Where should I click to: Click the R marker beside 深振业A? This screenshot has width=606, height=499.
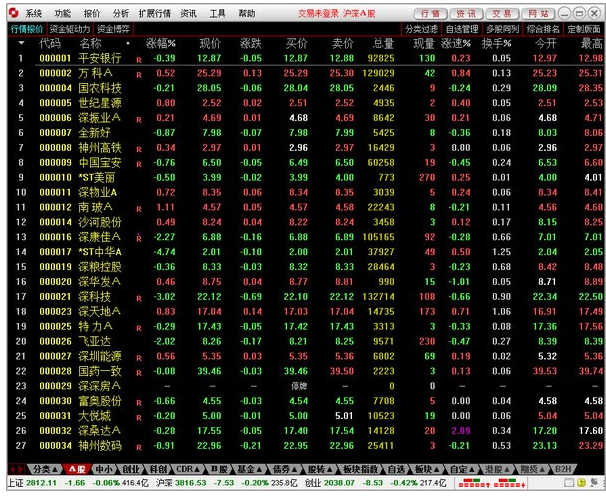click(139, 120)
